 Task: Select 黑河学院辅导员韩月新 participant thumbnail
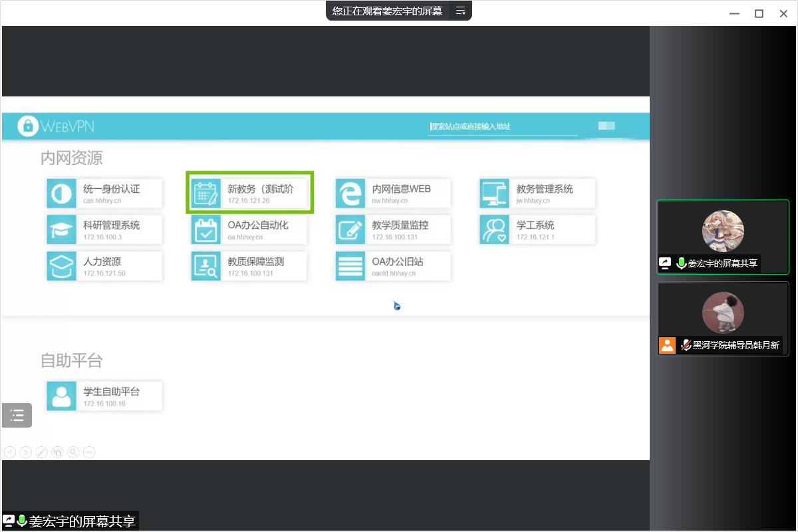(x=723, y=319)
